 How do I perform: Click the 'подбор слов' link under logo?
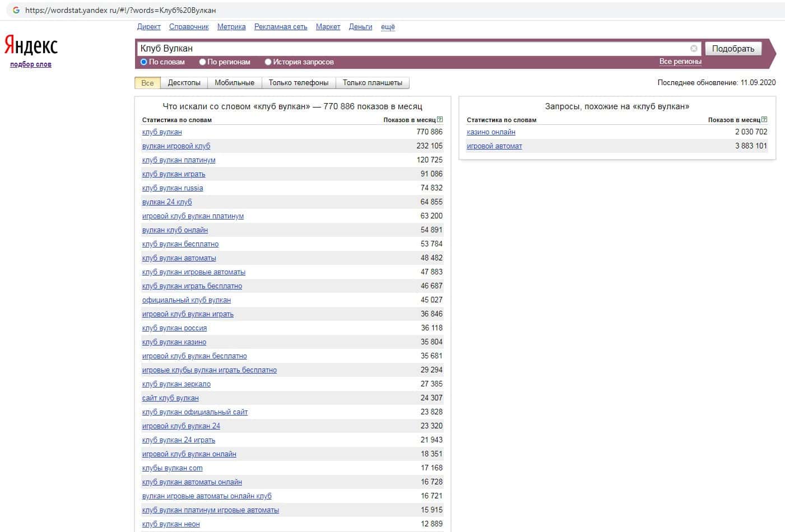[x=31, y=64]
